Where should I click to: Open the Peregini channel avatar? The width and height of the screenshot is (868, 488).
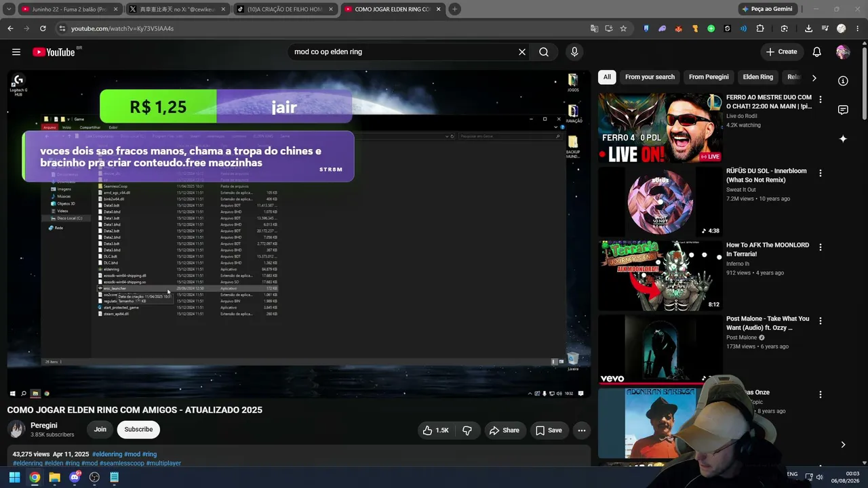(x=16, y=429)
